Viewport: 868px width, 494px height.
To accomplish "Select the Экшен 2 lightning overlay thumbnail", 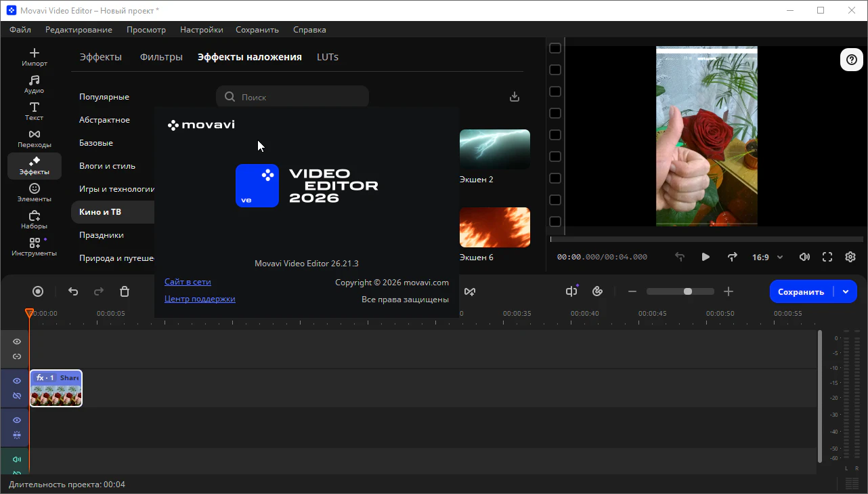I will pos(495,149).
